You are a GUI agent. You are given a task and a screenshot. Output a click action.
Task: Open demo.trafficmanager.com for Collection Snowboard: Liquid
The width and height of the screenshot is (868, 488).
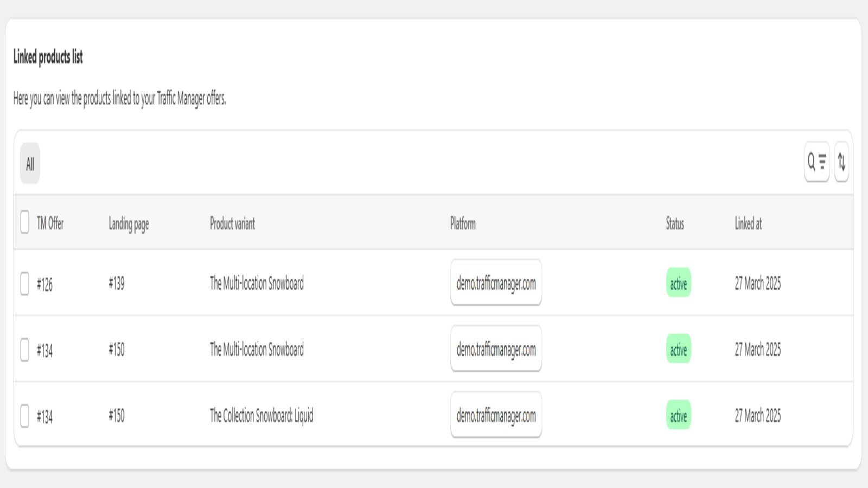coord(496,415)
